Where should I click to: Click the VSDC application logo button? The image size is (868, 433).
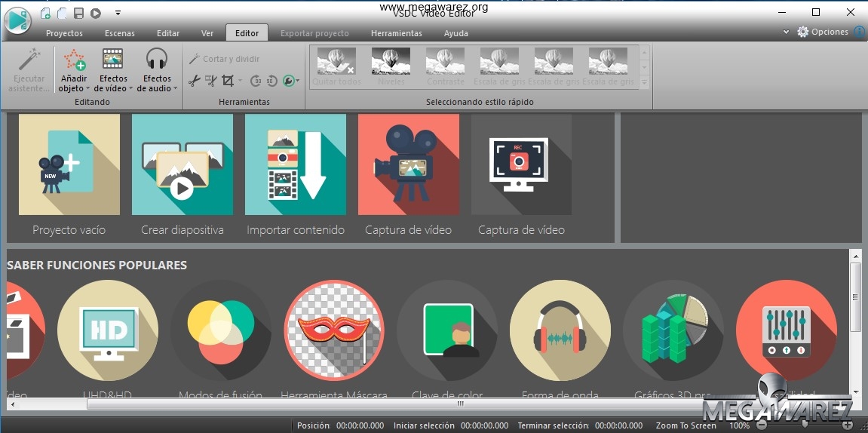(17, 20)
